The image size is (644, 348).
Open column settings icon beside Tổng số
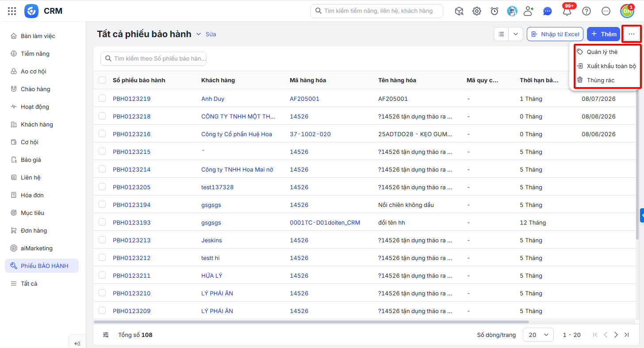(x=106, y=335)
